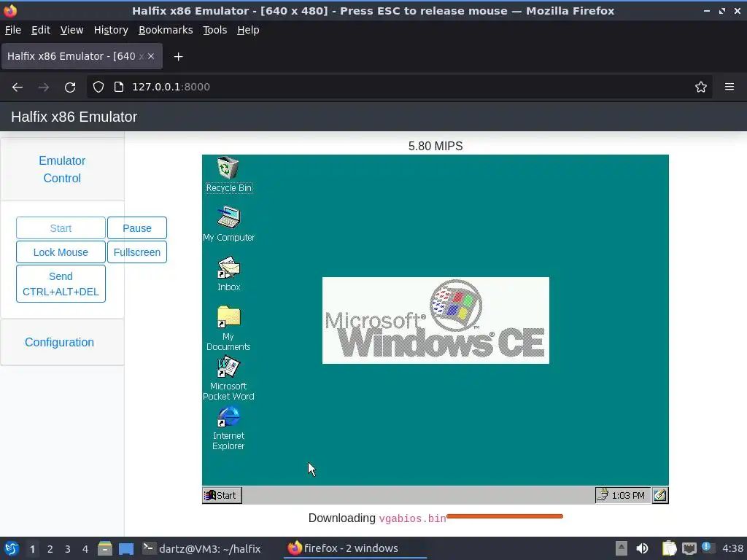
Task: Go back to the previous page
Action: [18, 87]
